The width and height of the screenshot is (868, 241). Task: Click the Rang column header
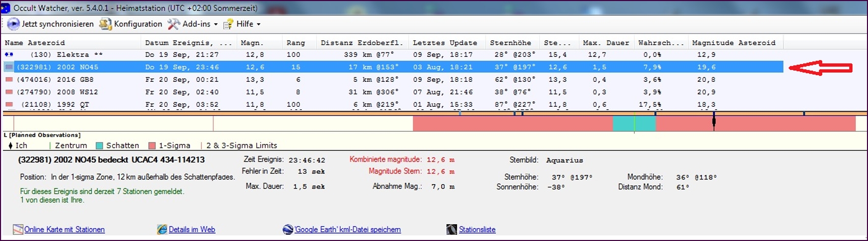pyautogui.click(x=296, y=43)
